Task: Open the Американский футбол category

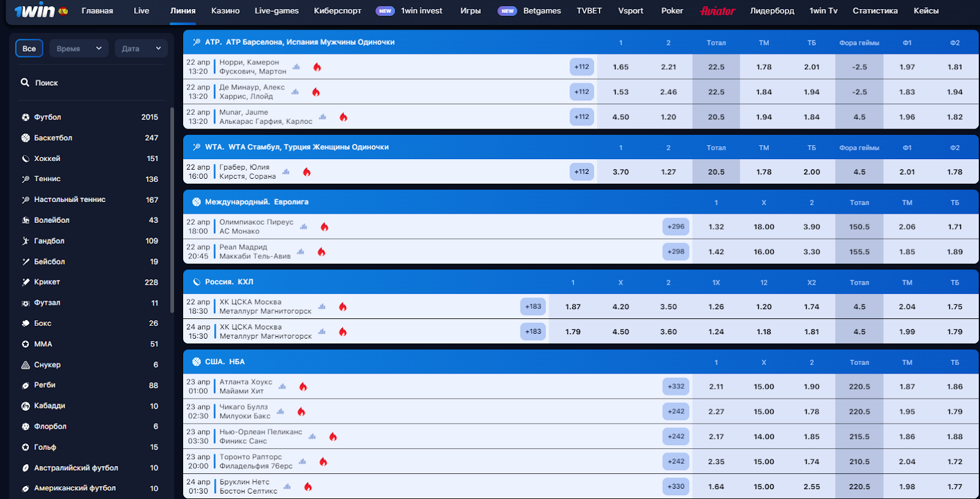Action: click(90, 488)
